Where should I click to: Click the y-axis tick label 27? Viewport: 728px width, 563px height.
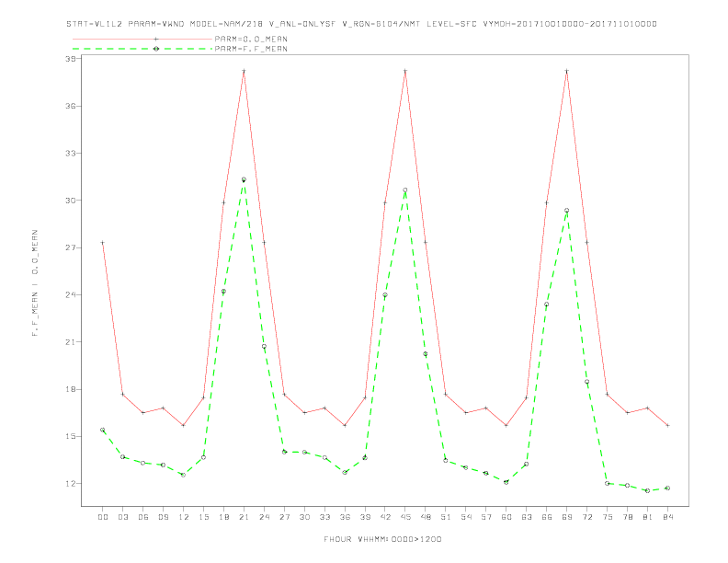click(71, 247)
